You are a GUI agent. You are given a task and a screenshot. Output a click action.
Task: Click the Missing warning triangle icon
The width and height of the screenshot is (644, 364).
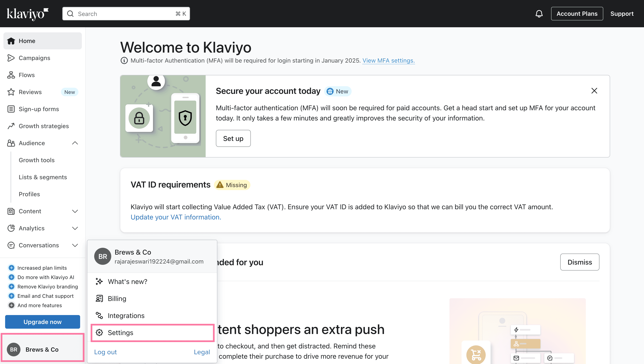[220, 185]
